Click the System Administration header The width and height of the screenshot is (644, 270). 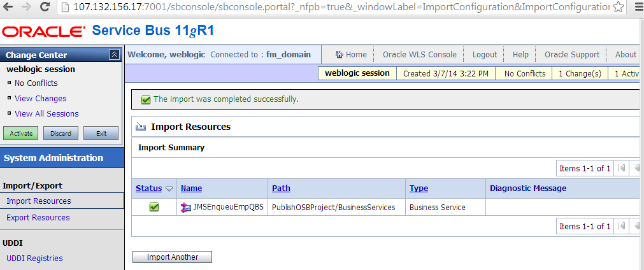click(x=62, y=158)
